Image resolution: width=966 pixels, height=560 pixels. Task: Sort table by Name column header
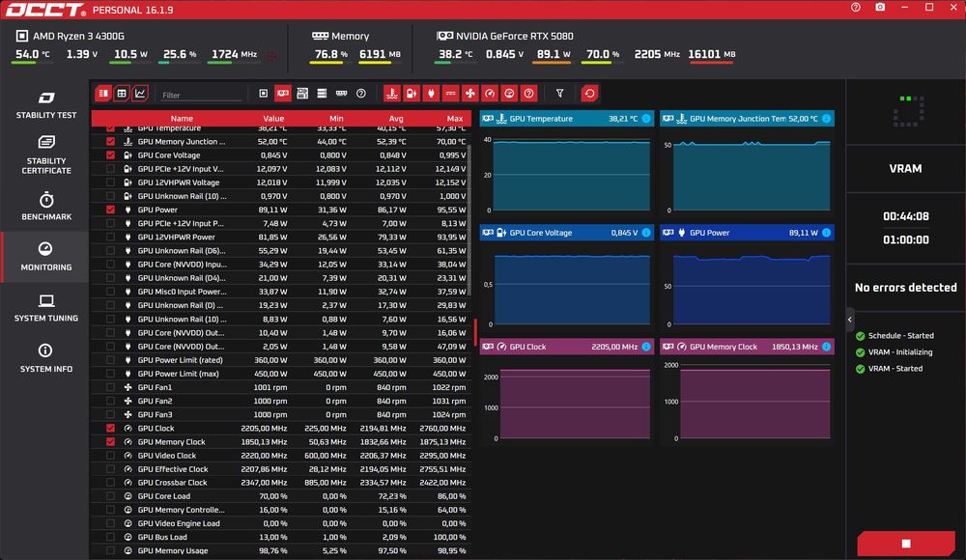tap(182, 119)
